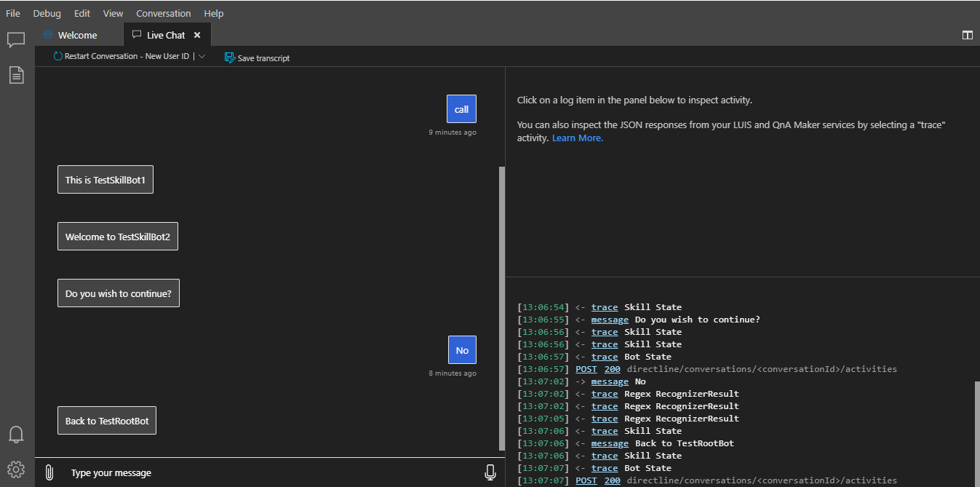Click the panel layout icon in the top right

point(967,34)
